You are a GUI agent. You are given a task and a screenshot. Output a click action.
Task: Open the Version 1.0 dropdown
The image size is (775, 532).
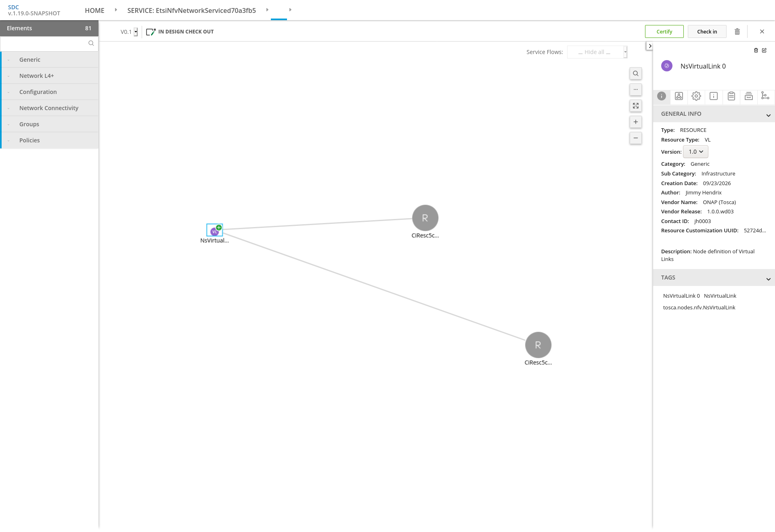click(x=695, y=152)
